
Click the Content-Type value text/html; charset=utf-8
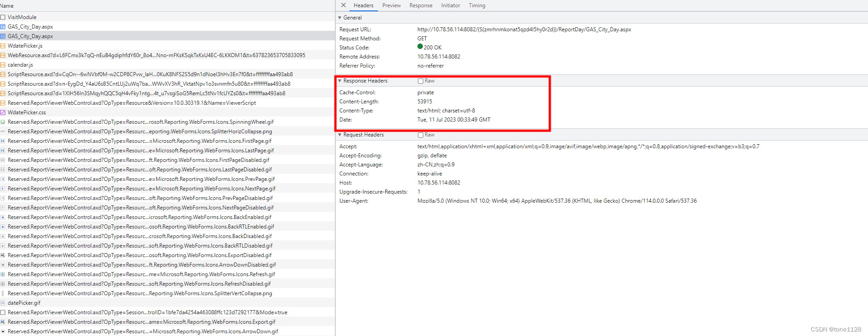446,111
